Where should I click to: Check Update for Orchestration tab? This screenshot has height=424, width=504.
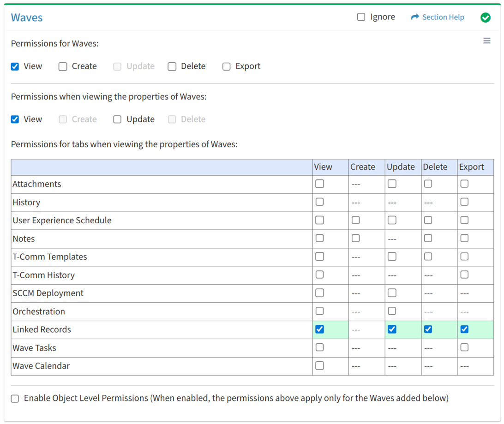click(392, 311)
